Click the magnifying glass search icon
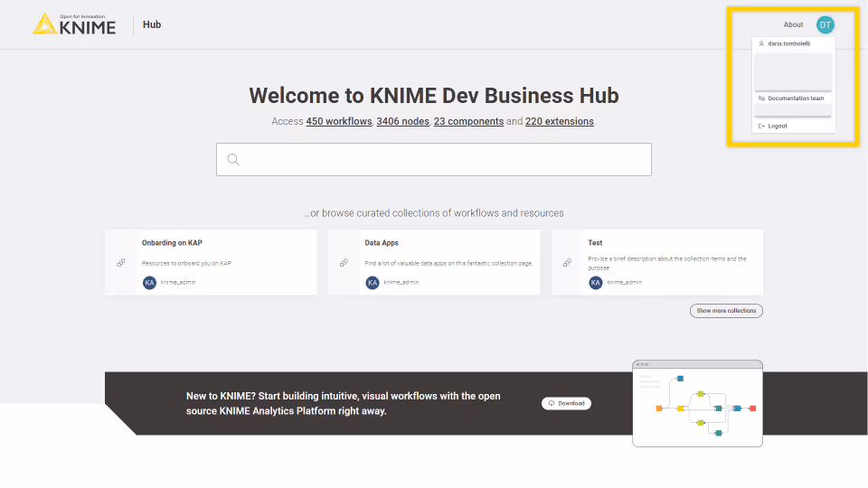868x488 pixels. click(x=233, y=160)
